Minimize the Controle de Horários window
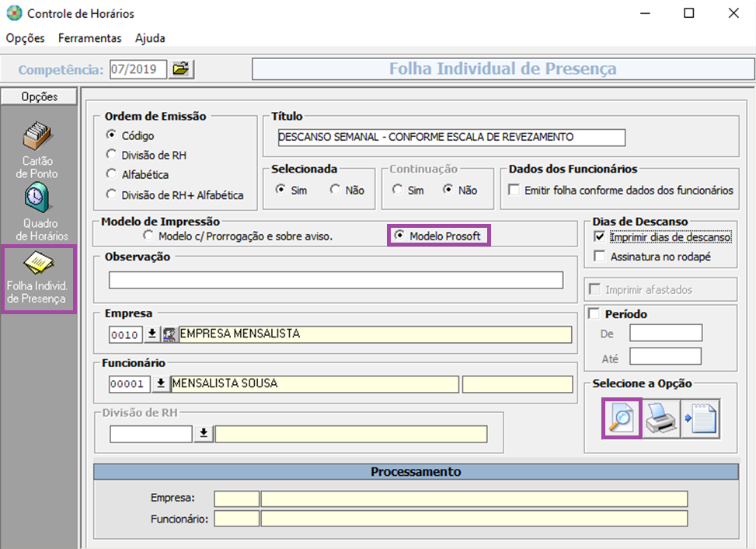The width and height of the screenshot is (756, 549). 645,13
